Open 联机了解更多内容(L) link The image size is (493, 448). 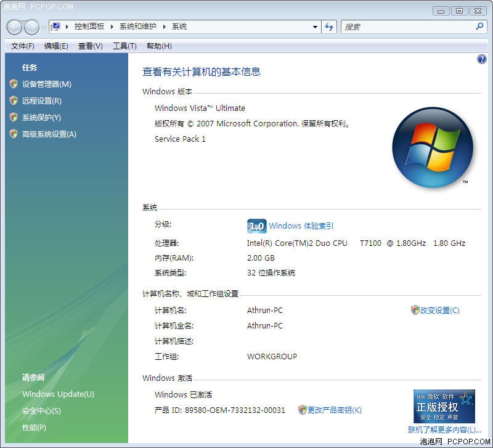point(444,430)
